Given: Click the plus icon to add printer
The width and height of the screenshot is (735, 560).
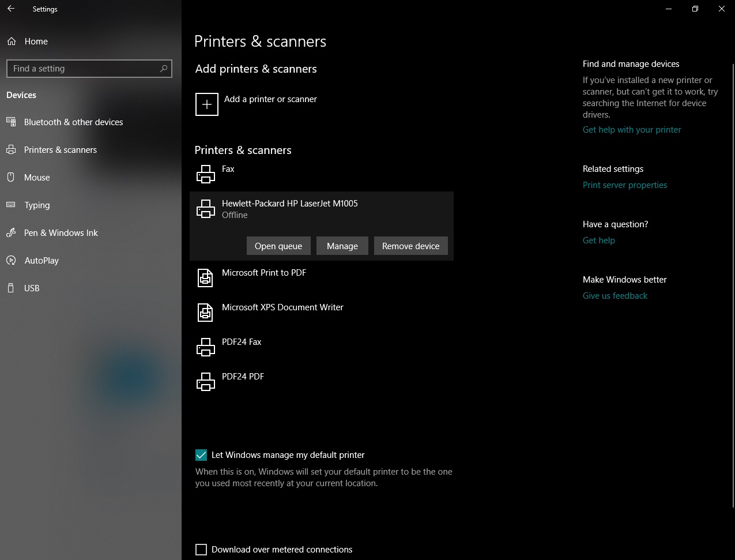Looking at the screenshot, I should point(207,104).
